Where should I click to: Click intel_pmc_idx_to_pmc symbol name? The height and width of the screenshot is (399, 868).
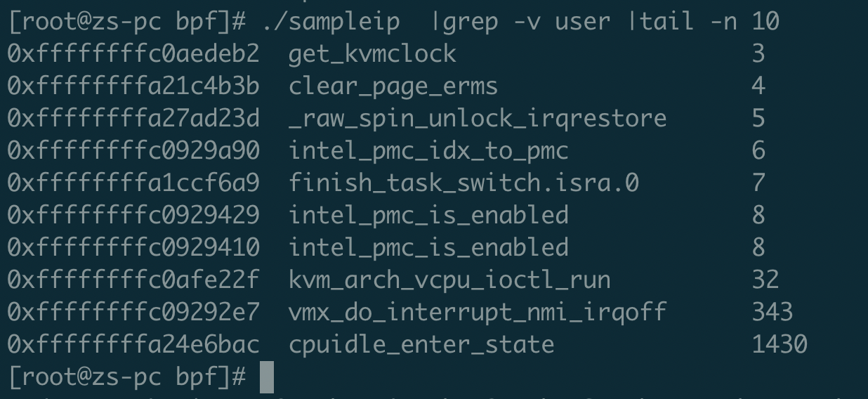point(428,151)
